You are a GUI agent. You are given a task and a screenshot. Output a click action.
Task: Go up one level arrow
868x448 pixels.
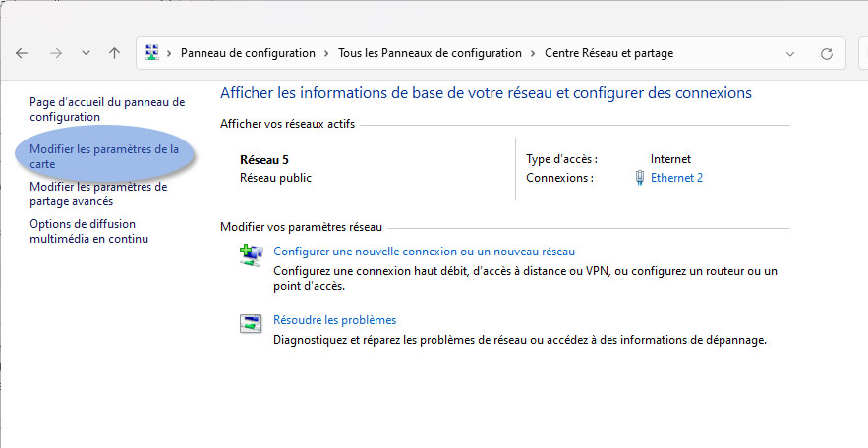click(x=115, y=53)
